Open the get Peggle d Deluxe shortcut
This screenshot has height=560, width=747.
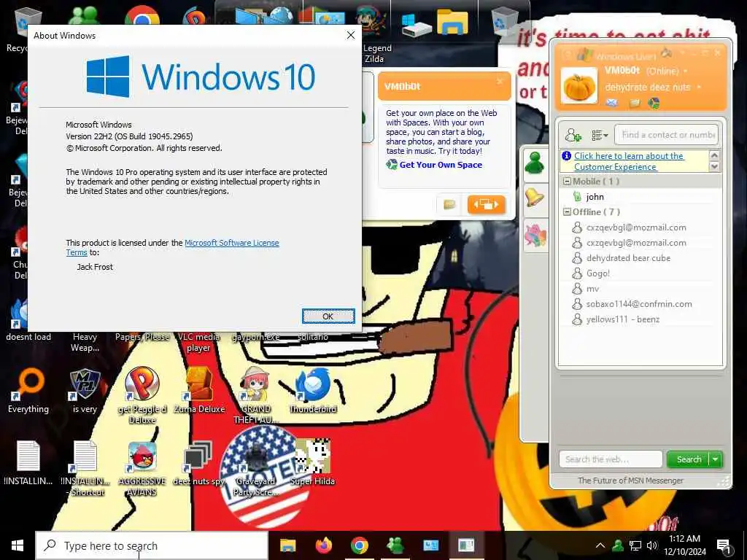(x=142, y=394)
